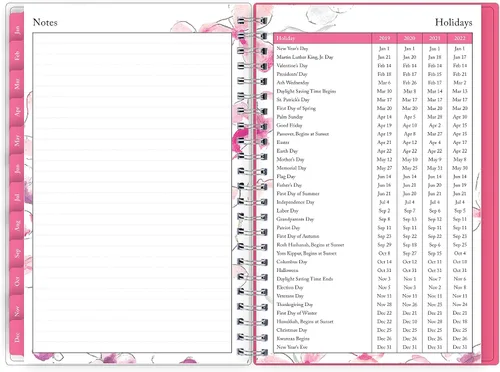Click the Notes page heading

(x=45, y=22)
